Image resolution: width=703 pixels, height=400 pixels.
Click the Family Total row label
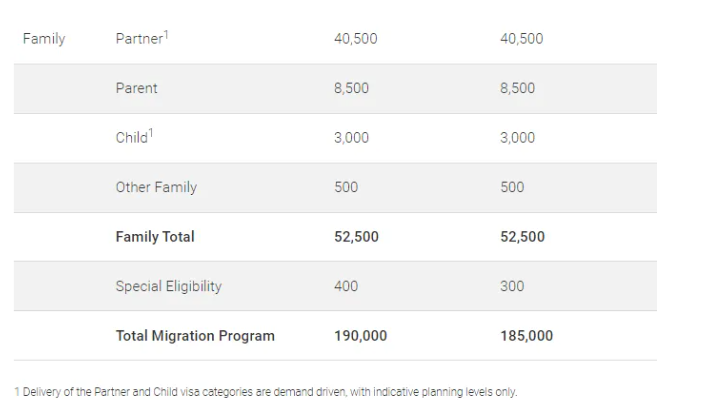pyautogui.click(x=155, y=237)
